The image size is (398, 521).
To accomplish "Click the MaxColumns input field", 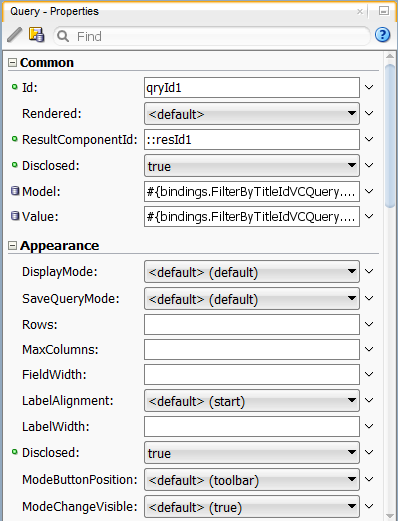I will 252,349.
